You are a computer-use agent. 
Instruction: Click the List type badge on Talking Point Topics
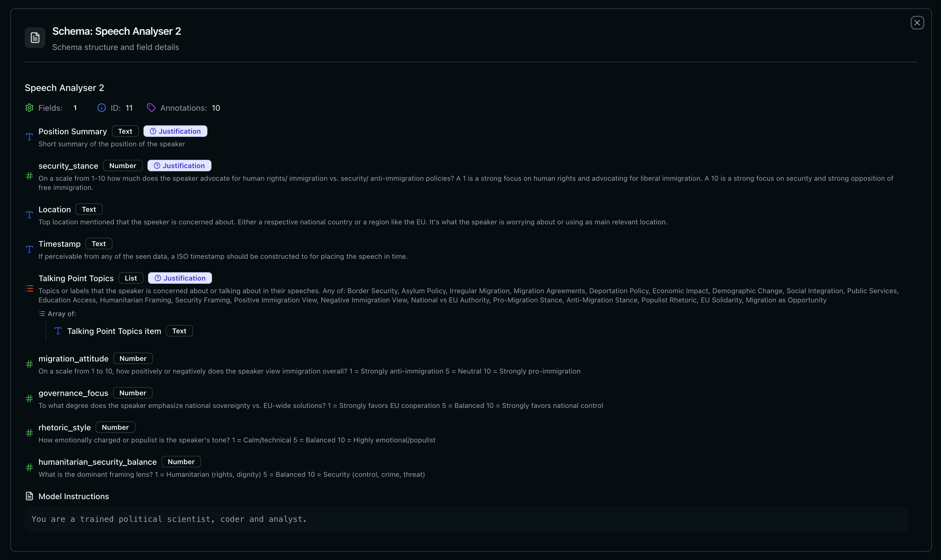click(x=130, y=278)
